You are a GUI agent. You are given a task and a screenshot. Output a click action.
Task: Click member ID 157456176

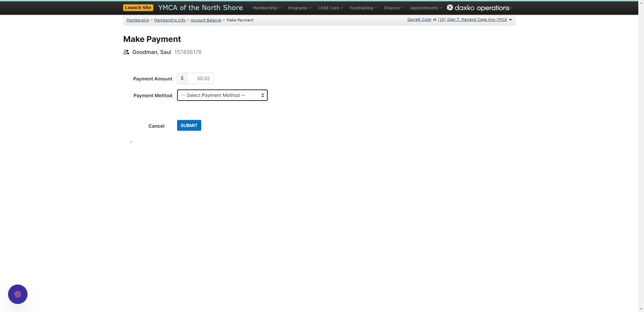[188, 52]
